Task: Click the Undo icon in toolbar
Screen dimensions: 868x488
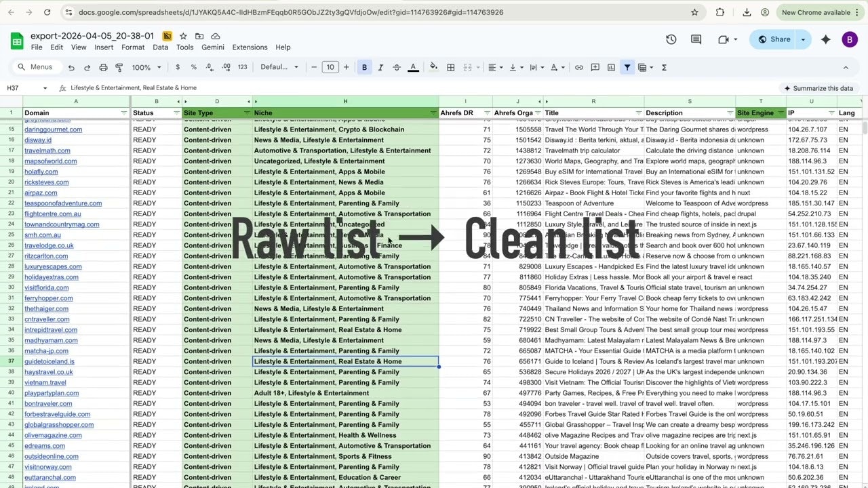Action: (71, 67)
